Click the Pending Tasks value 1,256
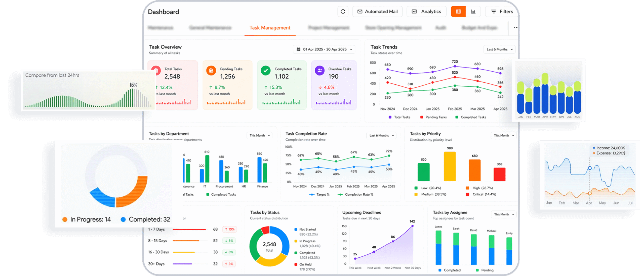644x276 pixels. click(227, 76)
